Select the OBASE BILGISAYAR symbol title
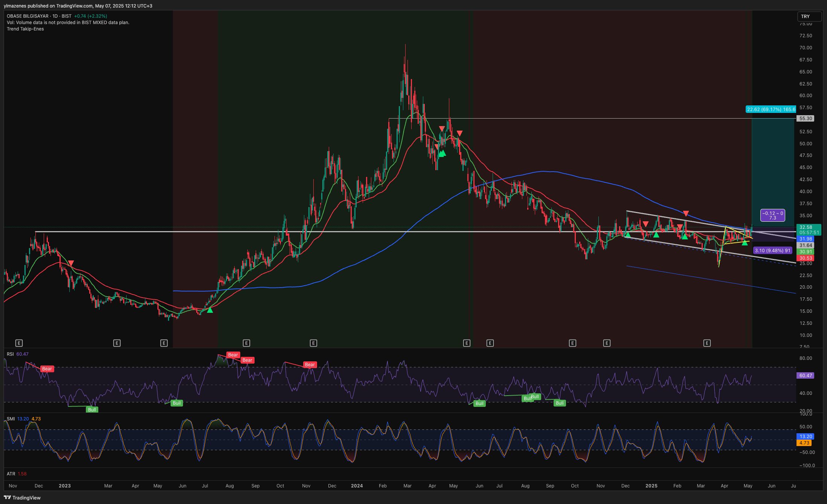827x504 pixels. [x=27, y=16]
